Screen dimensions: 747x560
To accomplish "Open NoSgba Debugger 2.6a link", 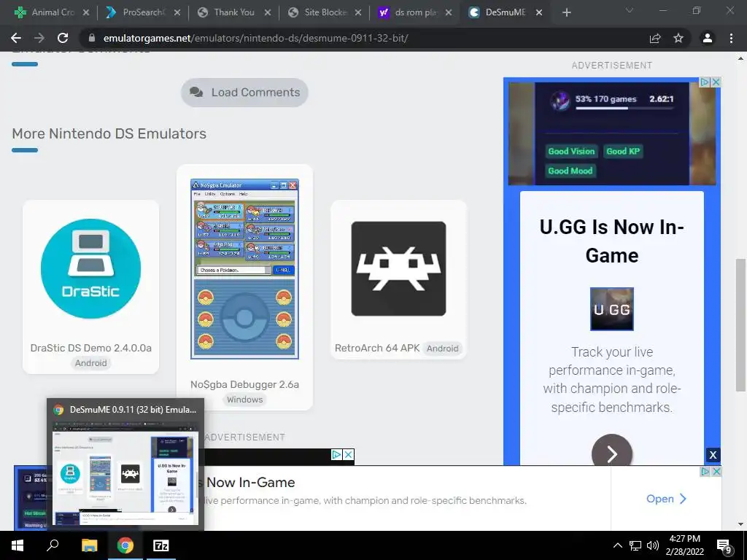I will [244, 384].
